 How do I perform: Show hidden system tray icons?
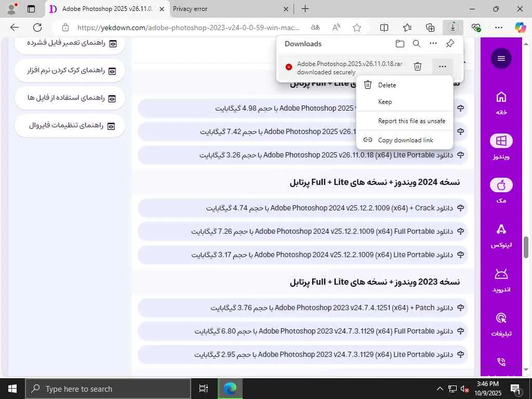[440, 389]
